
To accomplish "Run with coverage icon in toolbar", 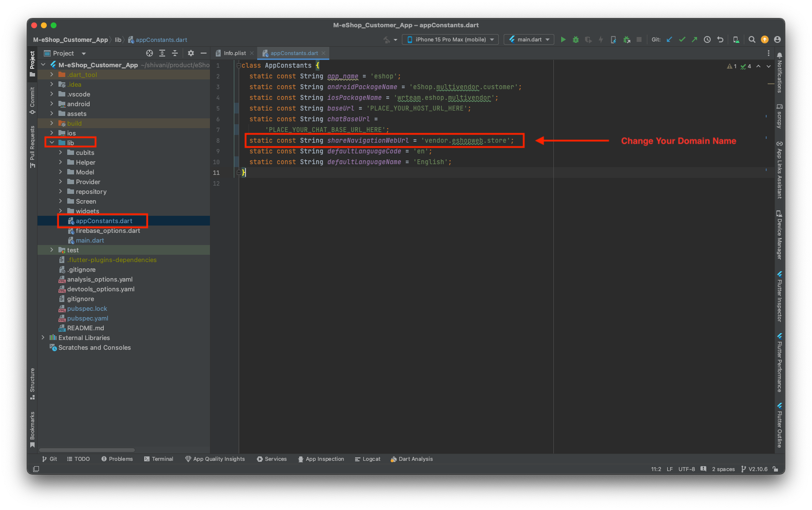I will pyautogui.click(x=588, y=39).
